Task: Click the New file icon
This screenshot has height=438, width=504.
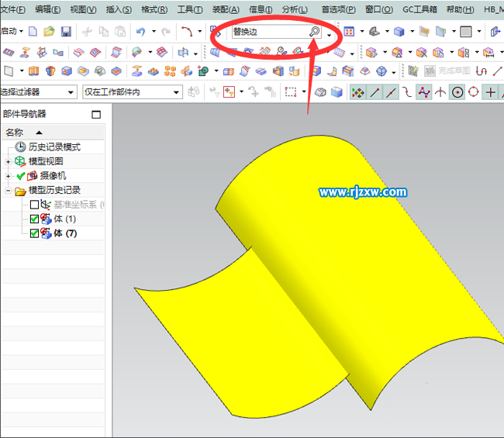Action: [33, 32]
